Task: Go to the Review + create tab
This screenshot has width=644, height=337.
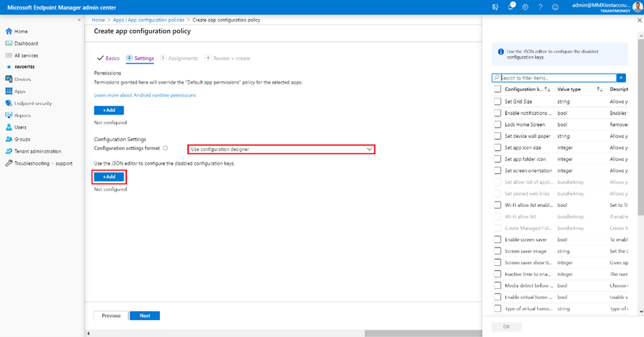Action: click(x=228, y=58)
